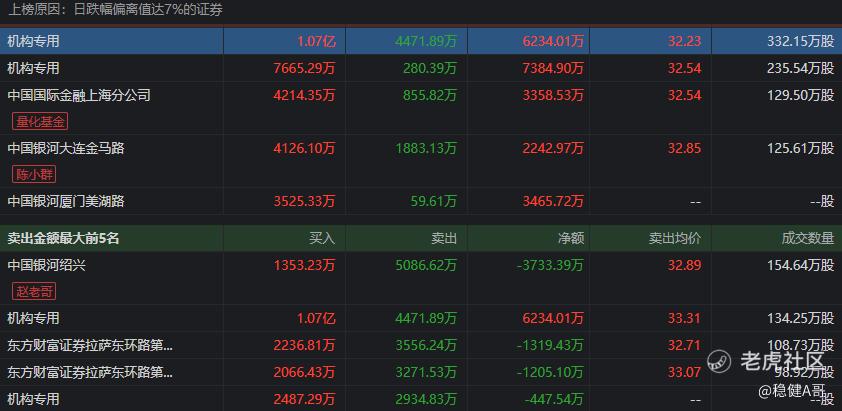Open the 中国银河大连金马路 seat entry

(x=66, y=147)
